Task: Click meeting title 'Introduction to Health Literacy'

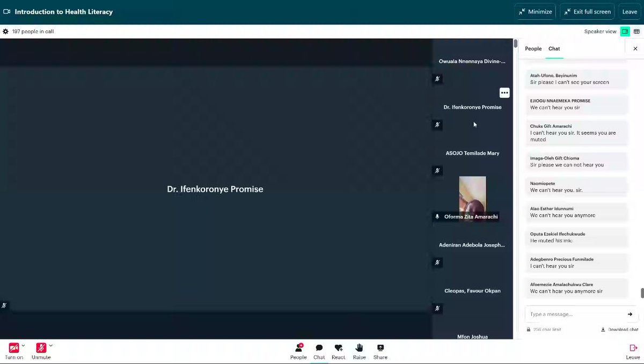Action: coord(63,11)
